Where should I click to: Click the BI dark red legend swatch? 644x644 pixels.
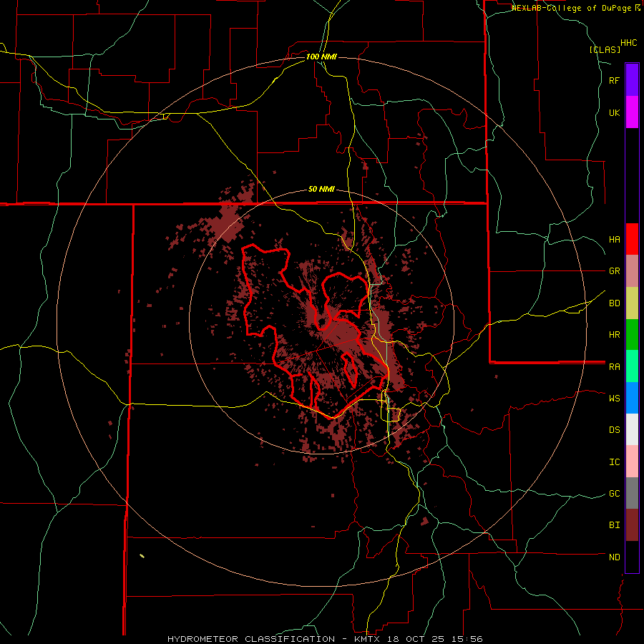632,525
